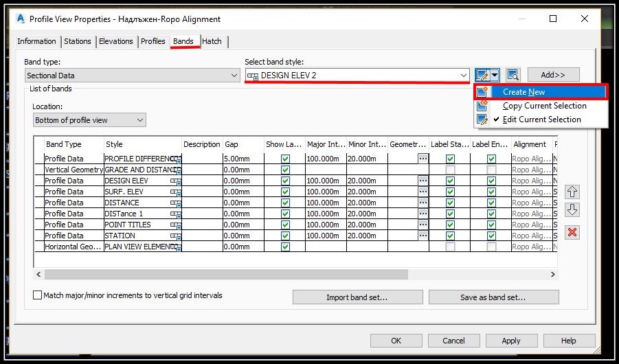Toggle Label End Station for POINT TITLES row
This screenshot has height=364, width=619.
[x=491, y=225]
